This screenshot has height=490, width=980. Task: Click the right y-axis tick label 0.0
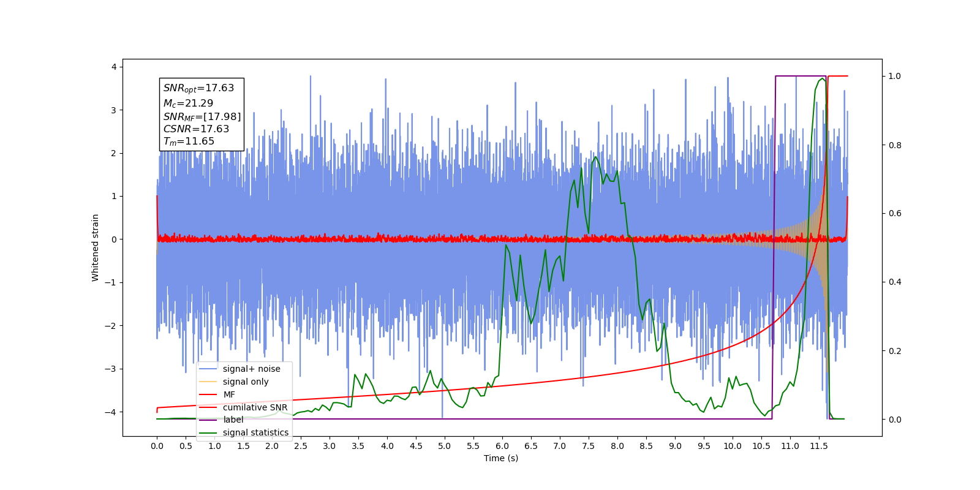(x=895, y=420)
